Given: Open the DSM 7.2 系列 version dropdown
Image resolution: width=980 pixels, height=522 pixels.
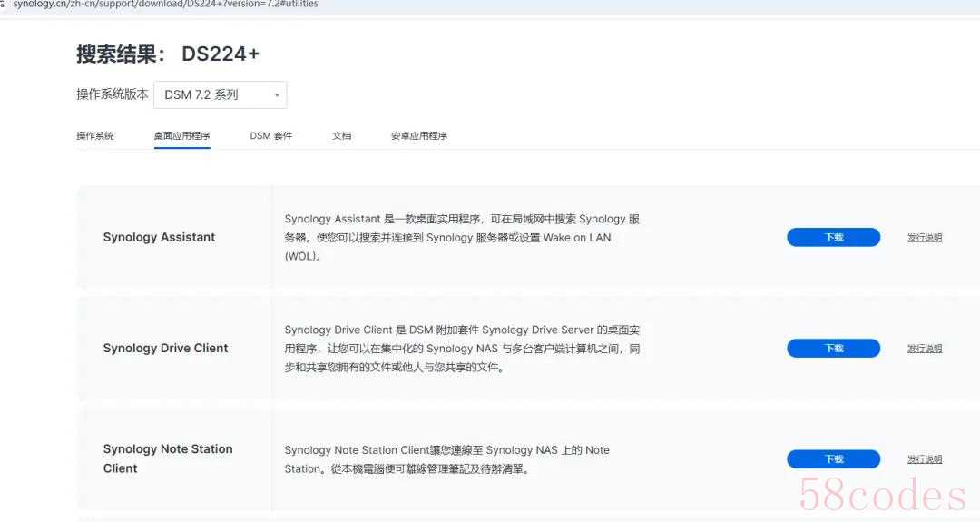Looking at the screenshot, I should [220, 94].
